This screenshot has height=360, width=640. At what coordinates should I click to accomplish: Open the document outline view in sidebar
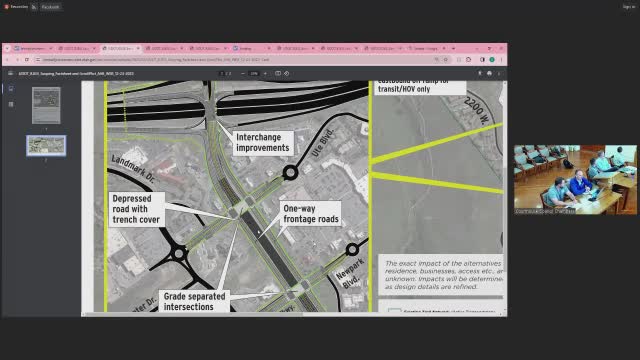[11, 104]
